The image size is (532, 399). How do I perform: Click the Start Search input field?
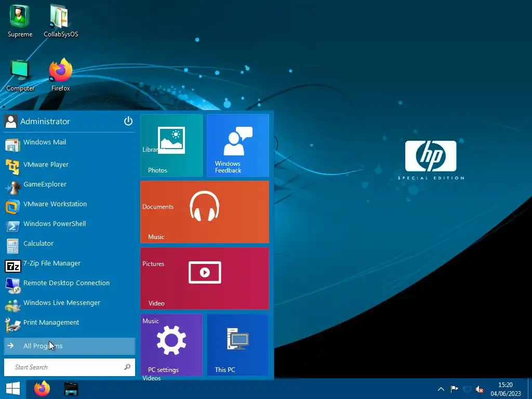pos(70,367)
